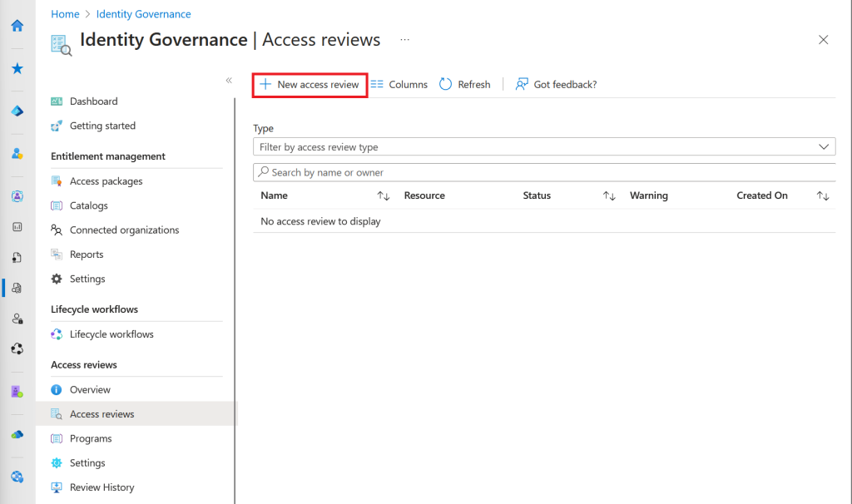This screenshot has width=852, height=504.
Task: Expand the access review type filter dropdown
Action: pos(825,146)
